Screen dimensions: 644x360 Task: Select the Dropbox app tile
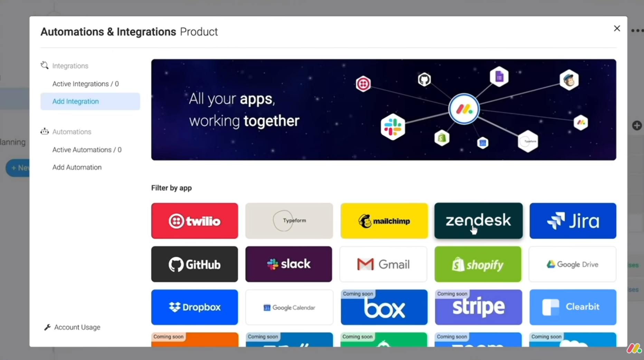point(195,307)
